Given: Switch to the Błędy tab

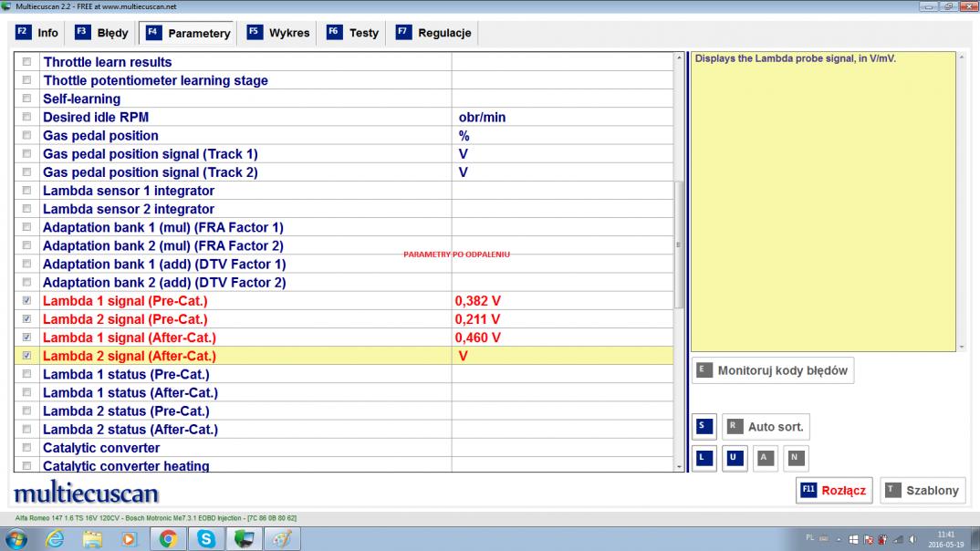Looking at the screenshot, I should (101, 33).
